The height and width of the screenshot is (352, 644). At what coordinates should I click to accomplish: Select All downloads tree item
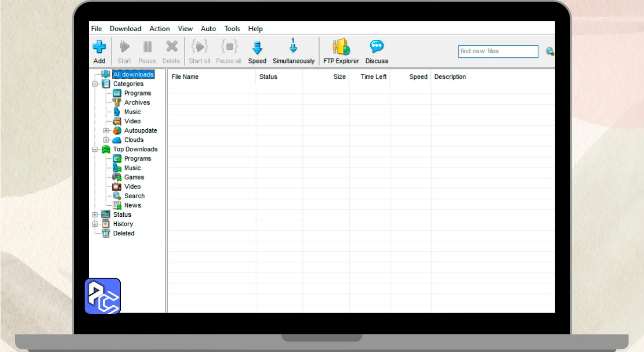tap(133, 74)
